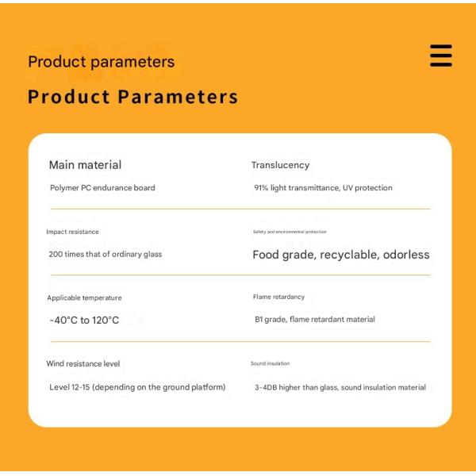
Task: Select "Polymer PC endurance board" text
Action: (x=102, y=188)
